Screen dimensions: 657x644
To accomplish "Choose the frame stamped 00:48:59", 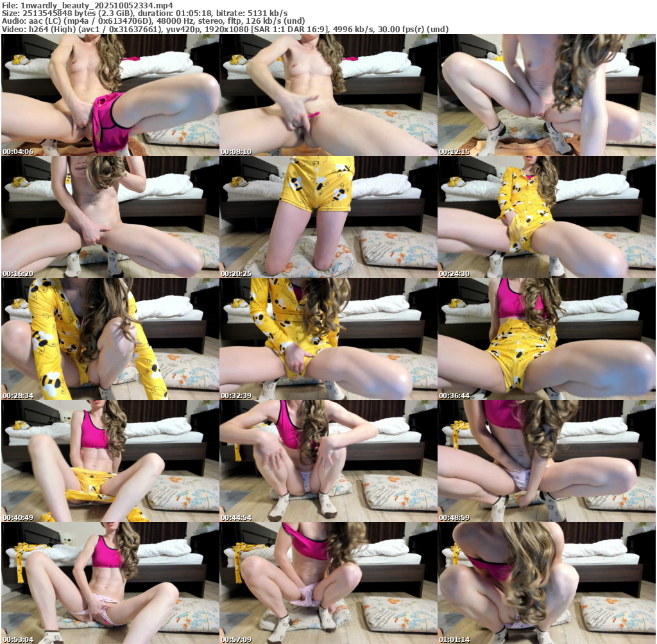I will click(547, 461).
